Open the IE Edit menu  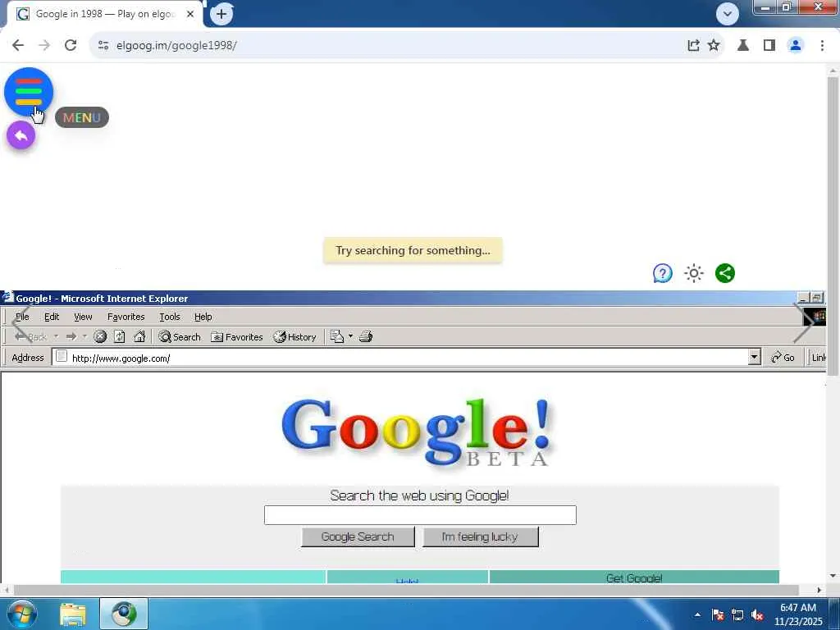point(52,317)
